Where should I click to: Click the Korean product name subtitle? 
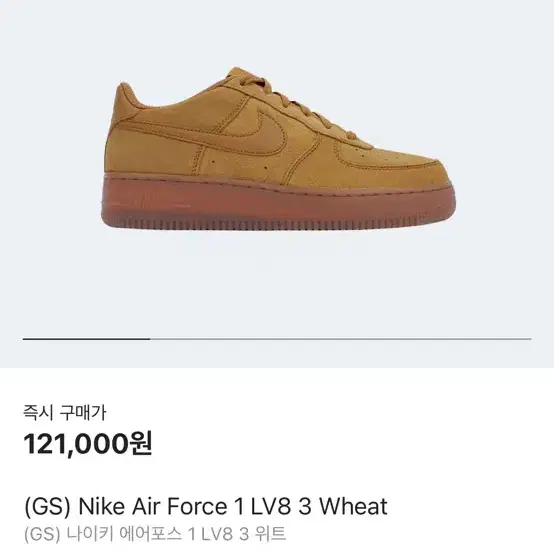(155, 534)
